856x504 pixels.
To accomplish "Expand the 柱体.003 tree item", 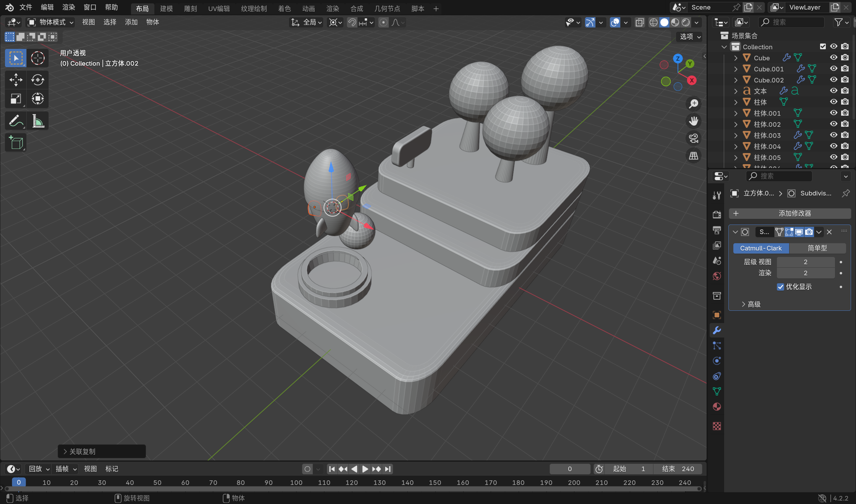I will tap(736, 135).
